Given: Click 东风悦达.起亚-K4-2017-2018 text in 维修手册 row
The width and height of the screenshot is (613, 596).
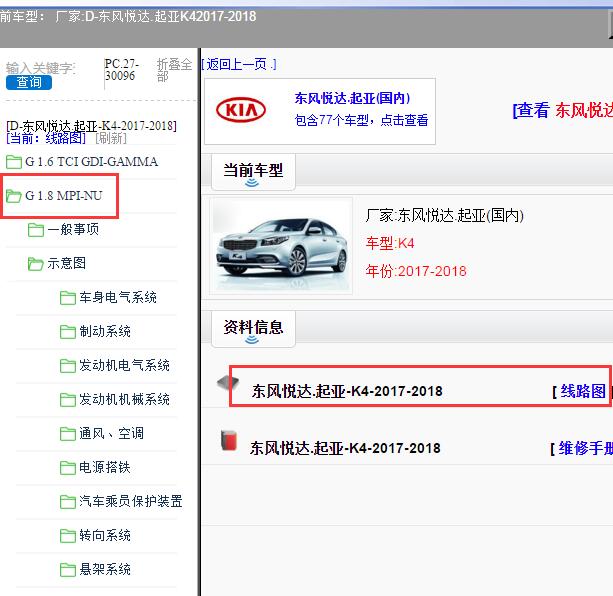Looking at the screenshot, I should pos(345,448).
